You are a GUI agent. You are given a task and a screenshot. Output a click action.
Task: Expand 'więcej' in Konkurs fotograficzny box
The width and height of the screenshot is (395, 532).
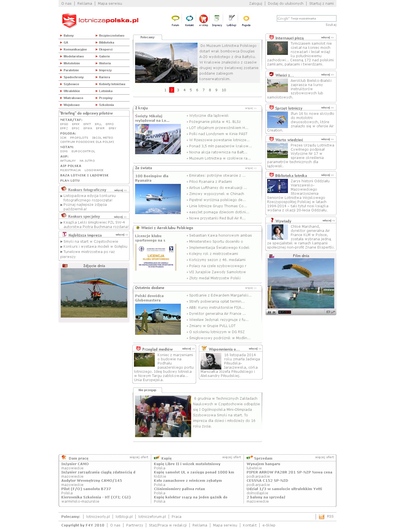[120, 190]
